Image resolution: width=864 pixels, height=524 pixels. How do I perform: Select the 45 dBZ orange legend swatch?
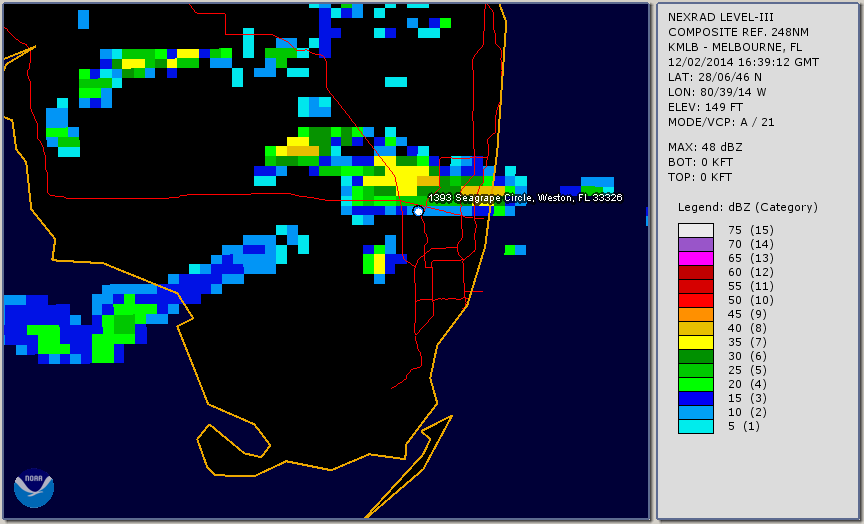click(695, 314)
